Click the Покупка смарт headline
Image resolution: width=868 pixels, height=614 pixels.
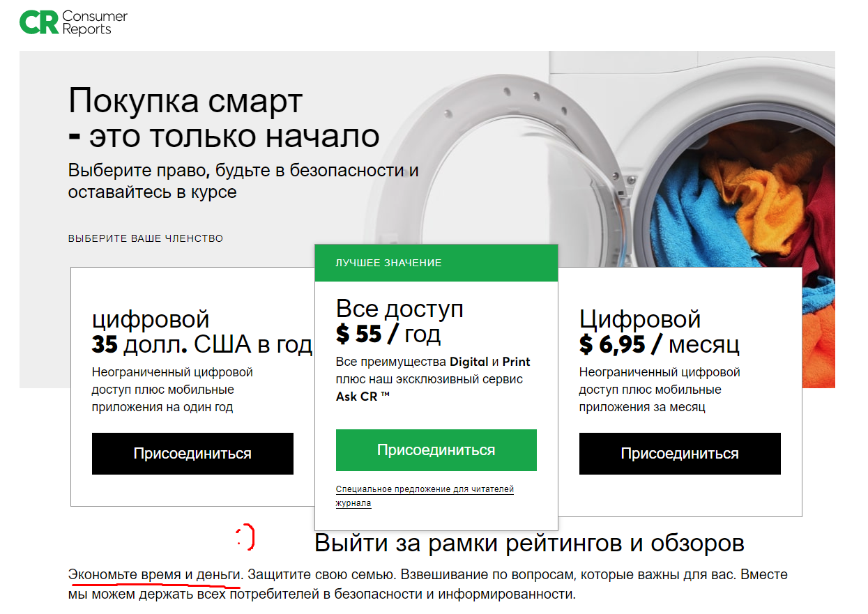coord(224,118)
